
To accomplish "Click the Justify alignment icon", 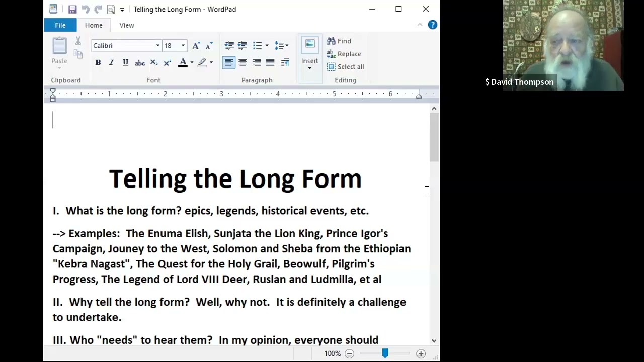I will (270, 63).
